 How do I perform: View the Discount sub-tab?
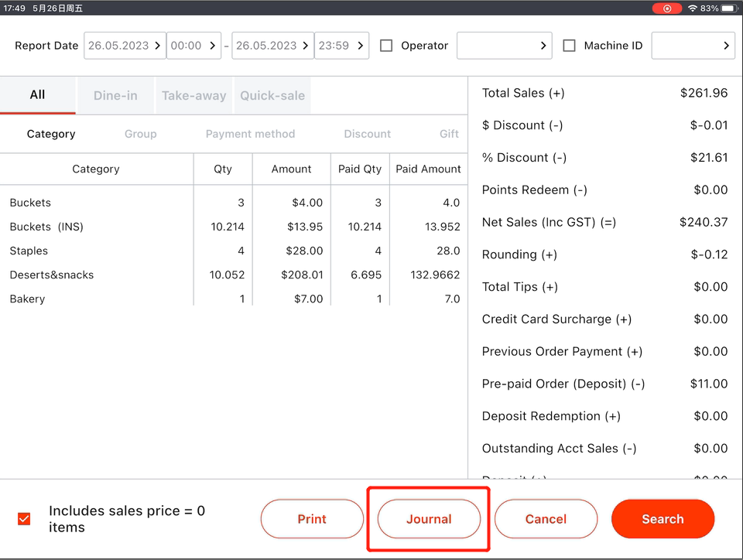[367, 134]
